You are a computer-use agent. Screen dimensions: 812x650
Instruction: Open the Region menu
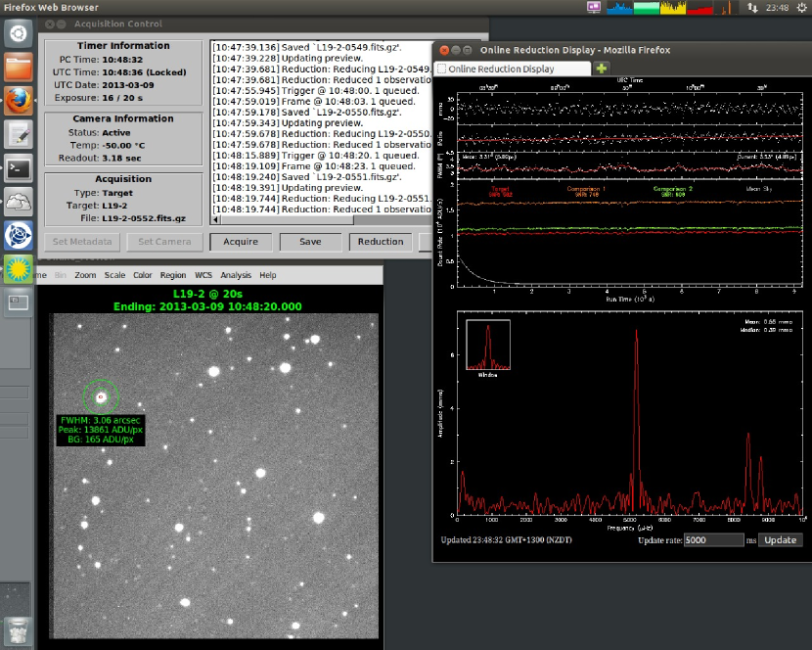[172, 275]
